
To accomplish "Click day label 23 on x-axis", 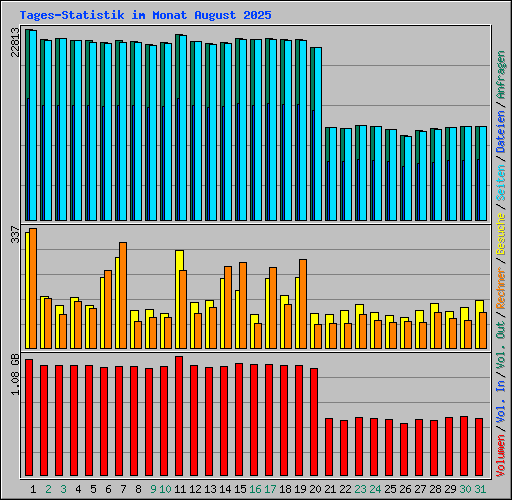I will tap(360, 489).
